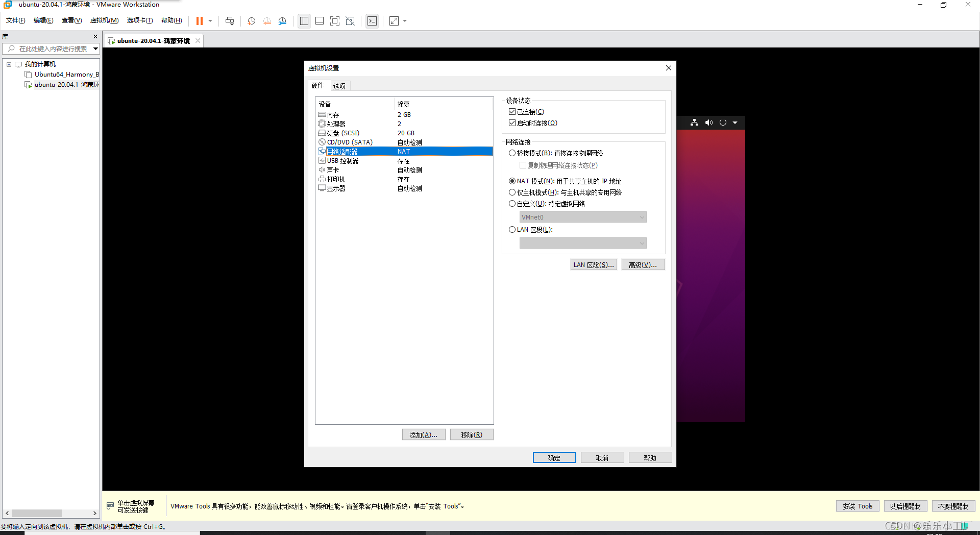Select 桥接模式(B) radio button

click(512, 153)
